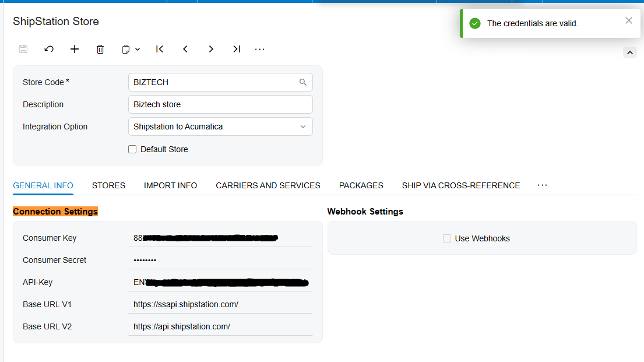This screenshot has width=644, height=362.
Task: Click the API-Key field
Action: point(220,282)
